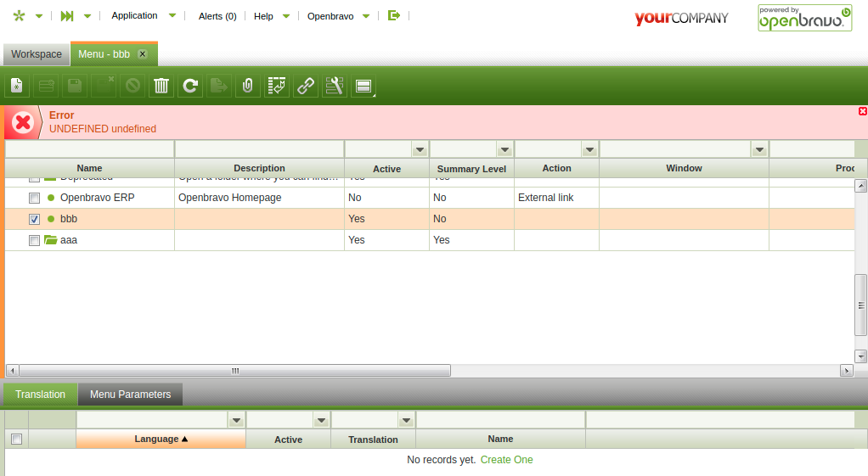This screenshot has width=868, height=476.
Task: Click the Openbravo Homepage description cell
Action: coord(259,198)
